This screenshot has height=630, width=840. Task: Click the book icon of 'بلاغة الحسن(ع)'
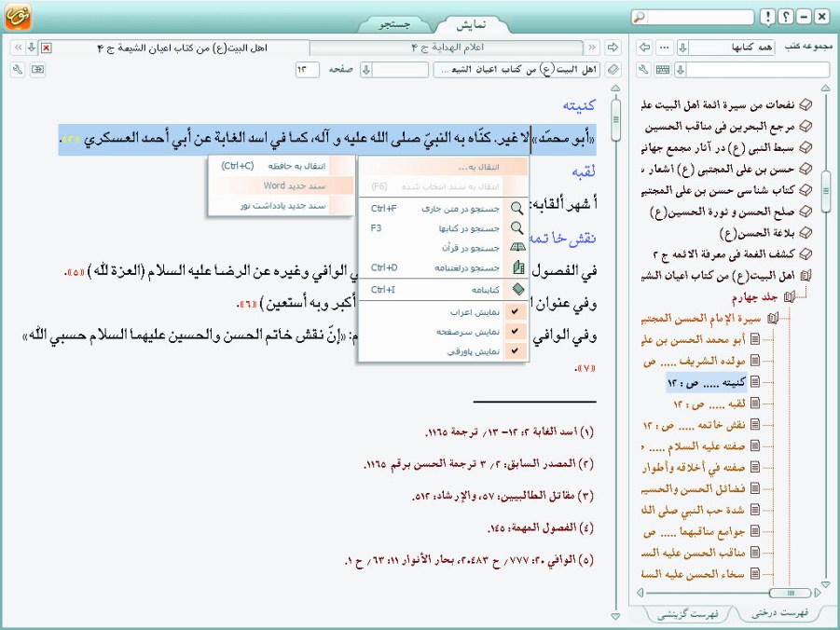(806, 233)
